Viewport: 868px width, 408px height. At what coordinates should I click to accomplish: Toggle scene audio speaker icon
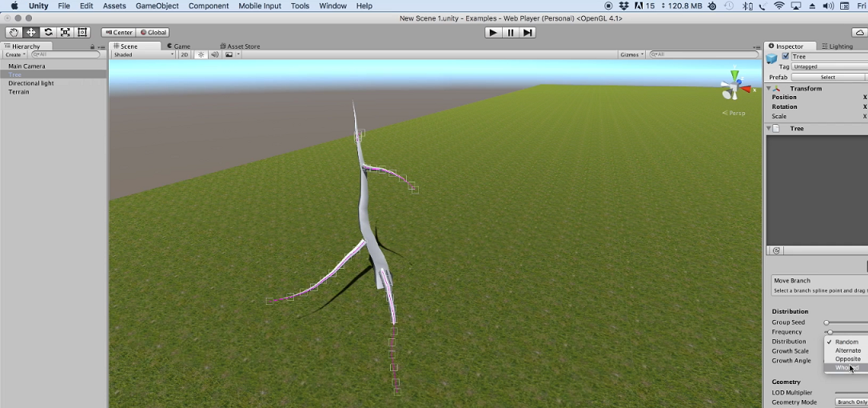point(215,54)
